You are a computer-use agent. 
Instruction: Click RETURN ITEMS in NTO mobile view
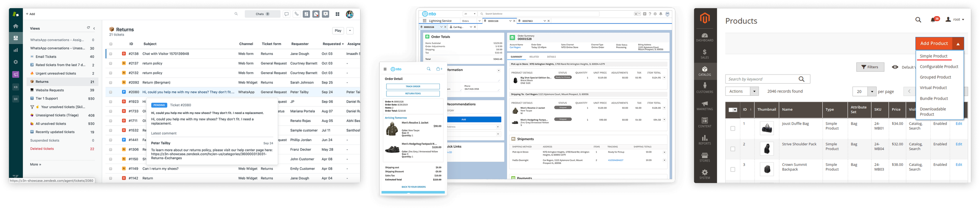pyautogui.click(x=413, y=94)
